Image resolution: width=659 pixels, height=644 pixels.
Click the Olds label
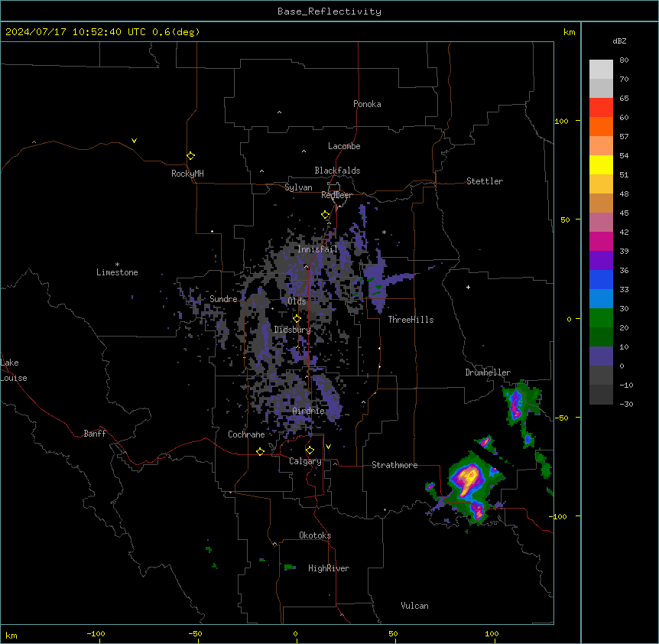(x=297, y=301)
